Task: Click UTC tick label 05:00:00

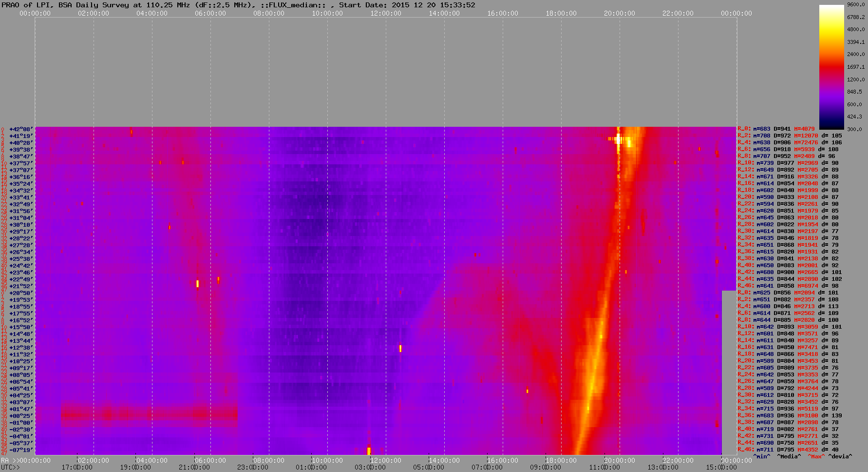Action: click(x=428, y=468)
